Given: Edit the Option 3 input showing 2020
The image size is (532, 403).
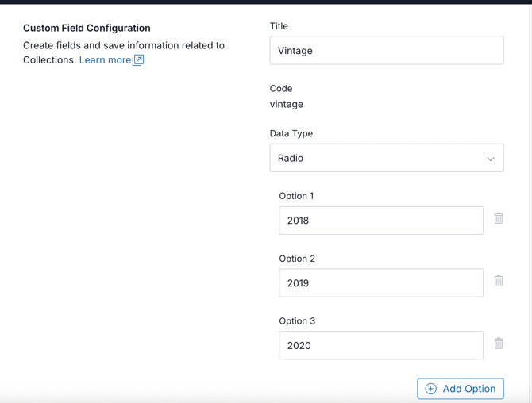Looking at the screenshot, I should click(x=380, y=346).
